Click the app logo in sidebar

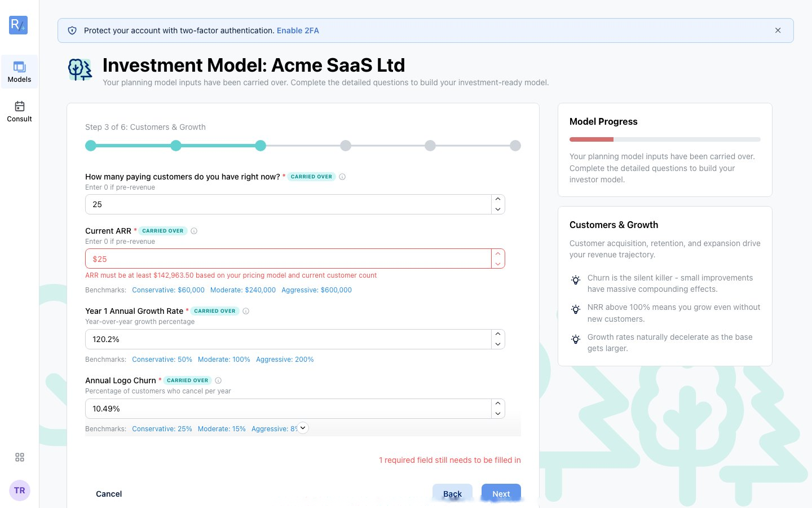(19, 25)
